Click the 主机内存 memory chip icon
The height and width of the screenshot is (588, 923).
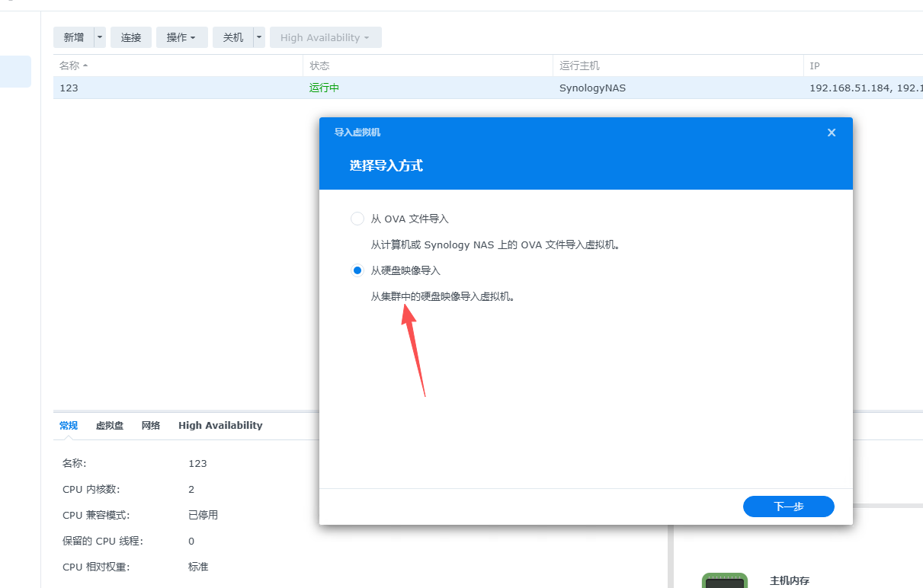(x=724, y=580)
